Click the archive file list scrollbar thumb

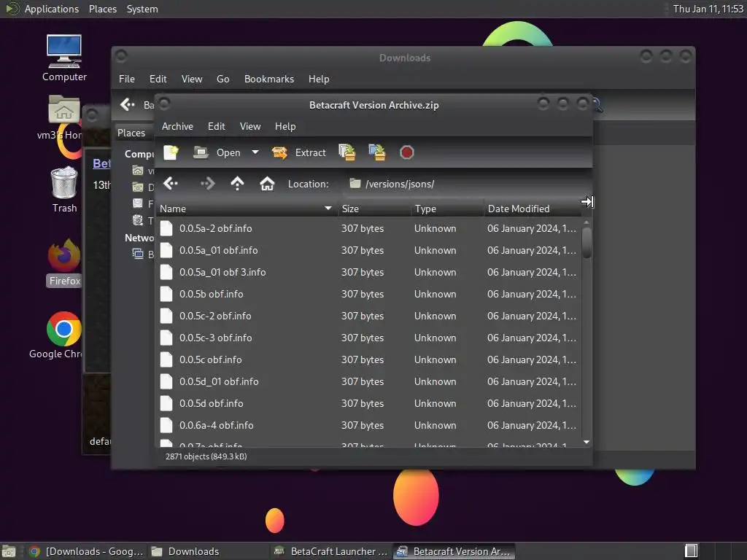coord(587,243)
